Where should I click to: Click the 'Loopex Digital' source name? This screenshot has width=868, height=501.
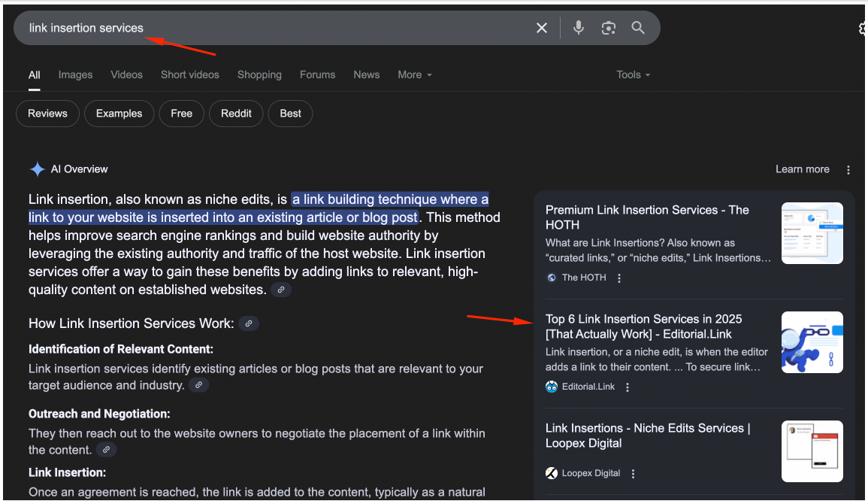click(591, 473)
